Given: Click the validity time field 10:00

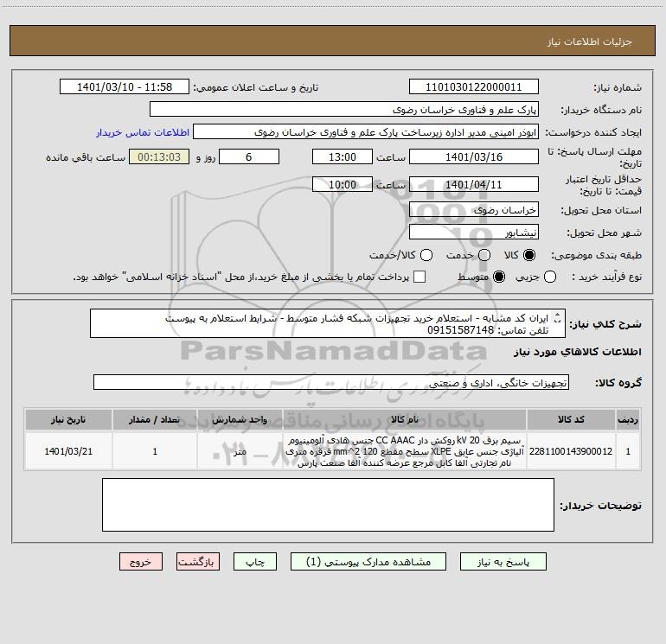Looking at the screenshot, I should [343, 184].
